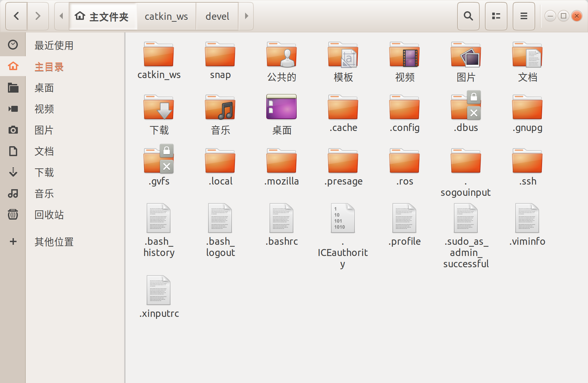The height and width of the screenshot is (383, 588).
Task: Open 图片 in the sidebar
Action: pyautogui.click(x=62, y=130)
